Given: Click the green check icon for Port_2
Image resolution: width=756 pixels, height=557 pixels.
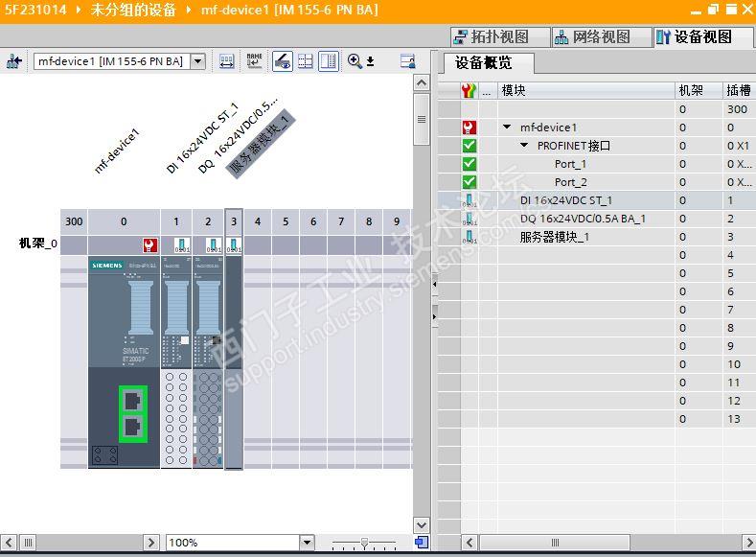Looking at the screenshot, I should [470, 182].
